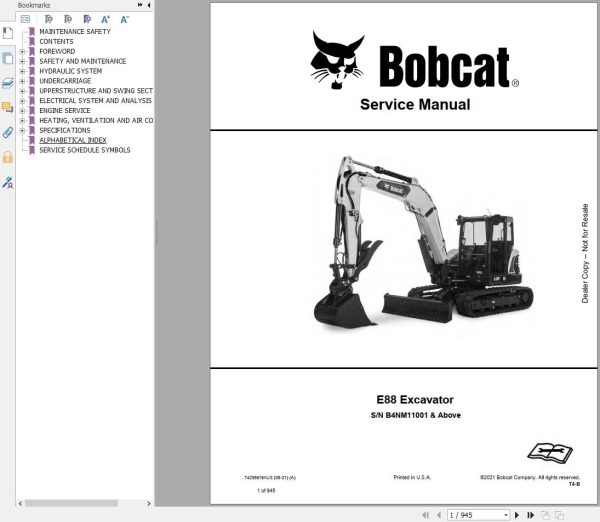
Task: Open the Comments sidebar panel icon
Action: pos(8,108)
